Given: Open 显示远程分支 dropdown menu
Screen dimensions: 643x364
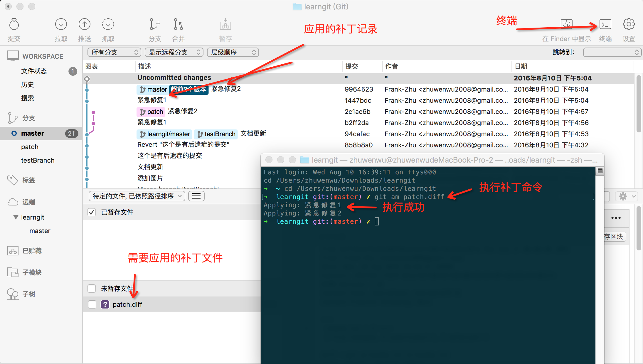Looking at the screenshot, I should tap(173, 53).
